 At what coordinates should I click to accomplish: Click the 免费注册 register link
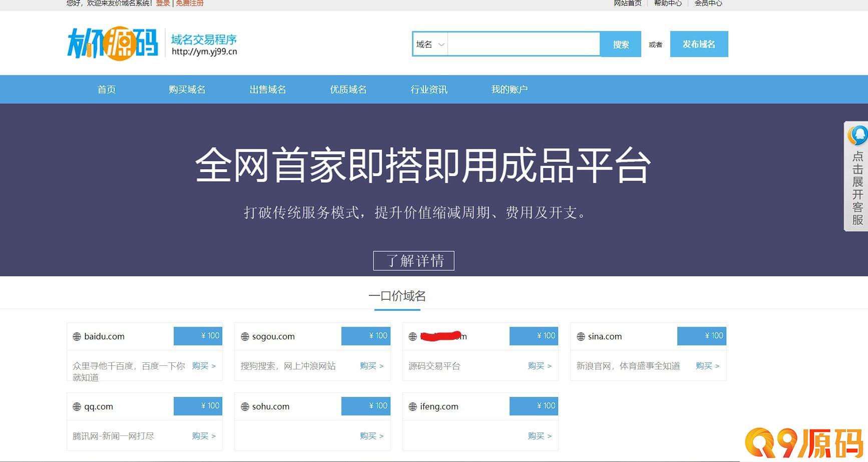click(190, 3)
